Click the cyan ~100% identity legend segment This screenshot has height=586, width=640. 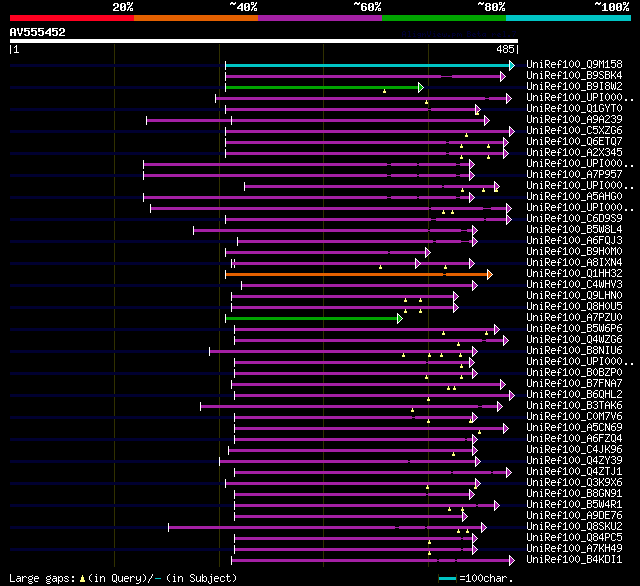click(x=569, y=18)
